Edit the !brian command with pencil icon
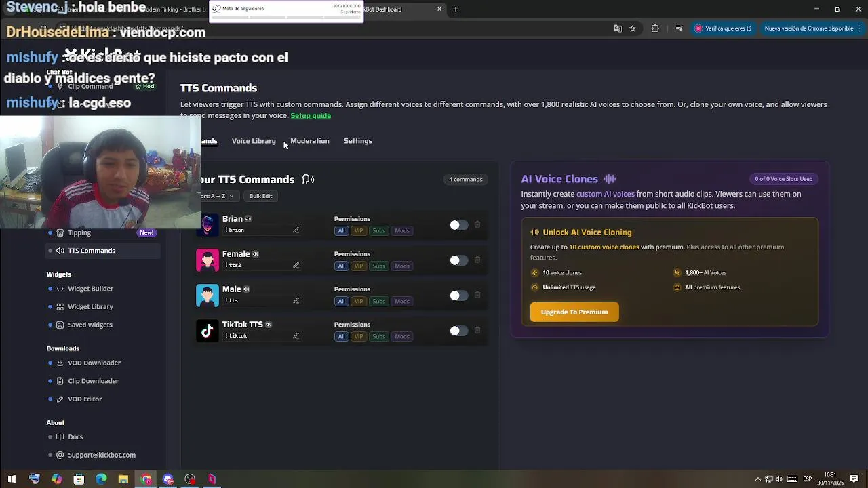The width and height of the screenshot is (868, 488). [x=296, y=230]
